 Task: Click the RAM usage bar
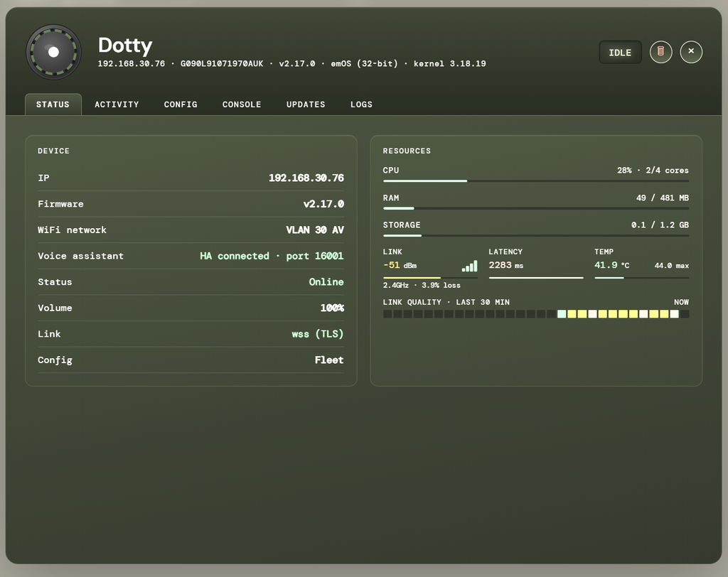pyautogui.click(x=536, y=208)
